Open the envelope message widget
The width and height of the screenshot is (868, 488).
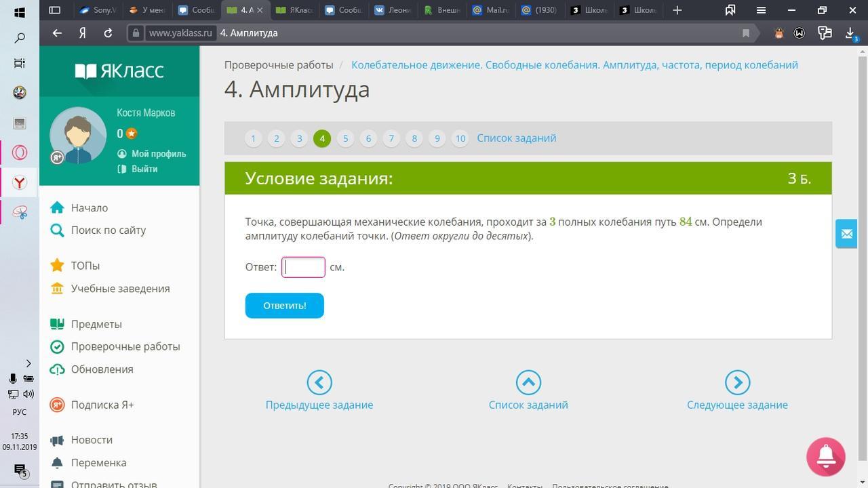[846, 234]
